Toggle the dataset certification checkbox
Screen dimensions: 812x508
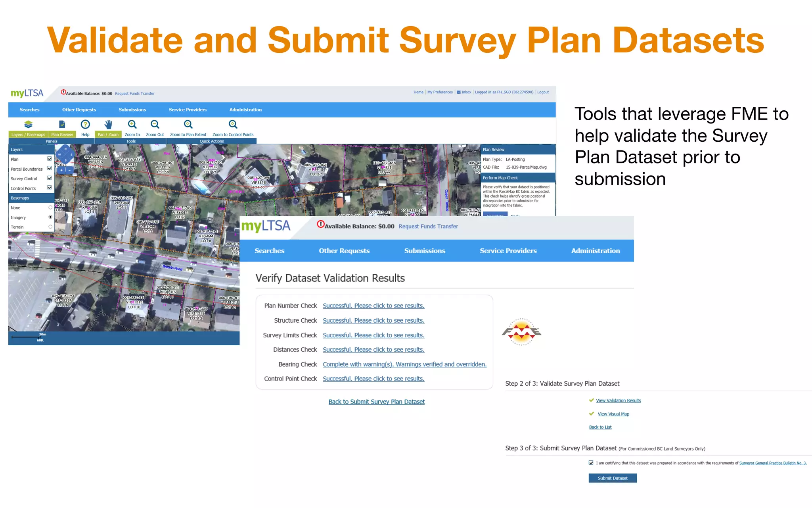pyautogui.click(x=591, y=463)
